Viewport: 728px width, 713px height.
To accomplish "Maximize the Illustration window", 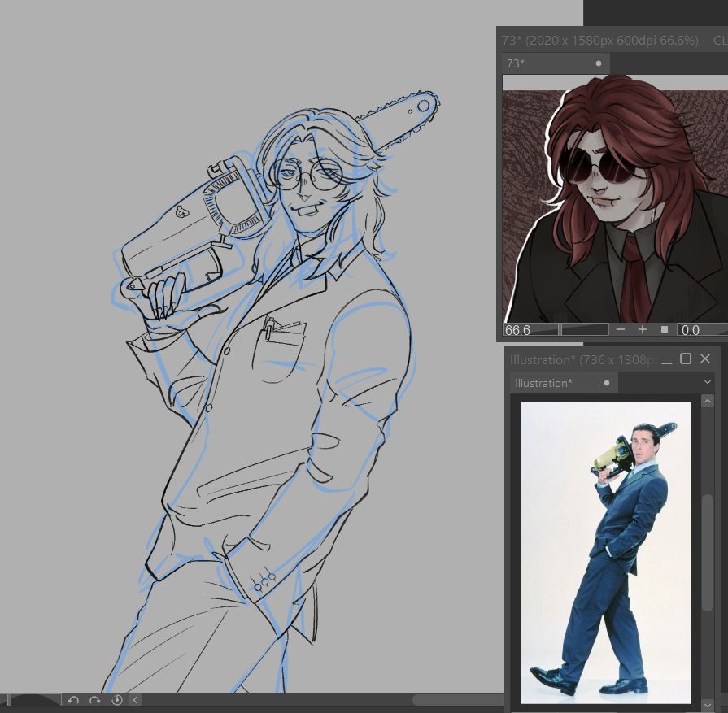I will coord(686,359).
